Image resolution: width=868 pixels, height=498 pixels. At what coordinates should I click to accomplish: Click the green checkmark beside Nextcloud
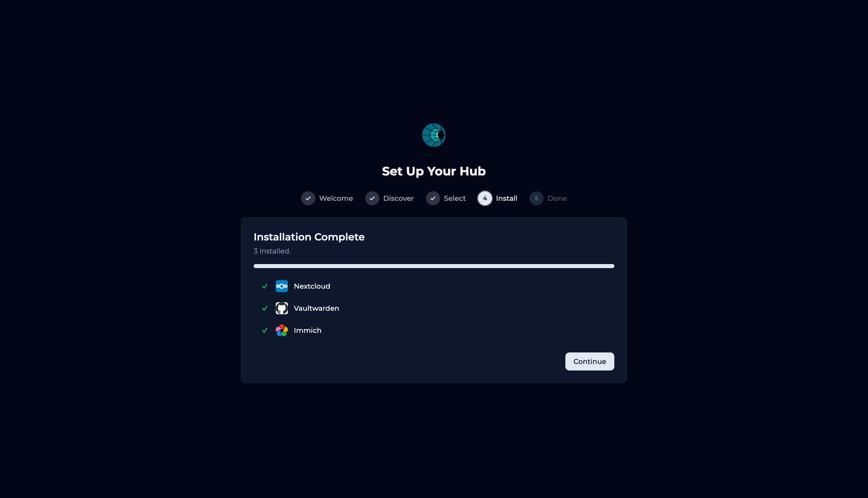265,286
